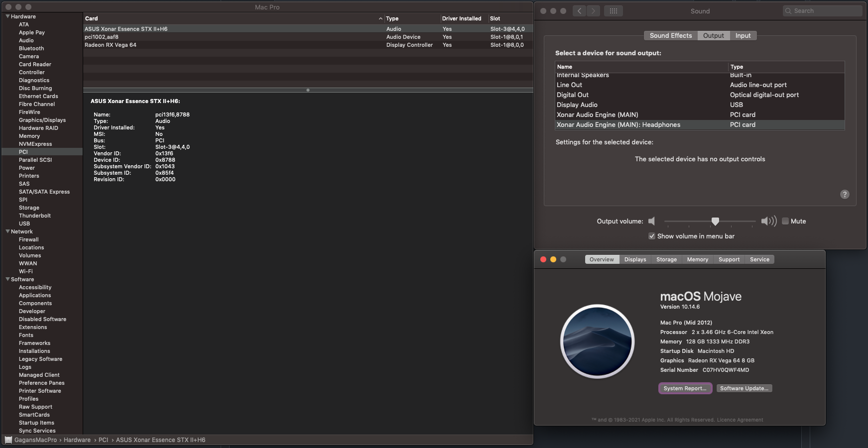Click the System Report button
868x448 pixels.
pos(685,388)
